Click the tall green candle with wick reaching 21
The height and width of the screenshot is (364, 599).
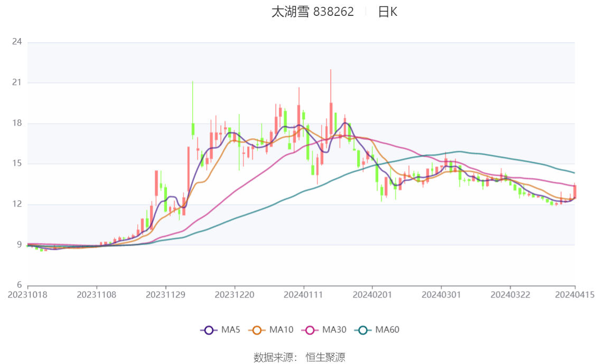coord(193,129)
